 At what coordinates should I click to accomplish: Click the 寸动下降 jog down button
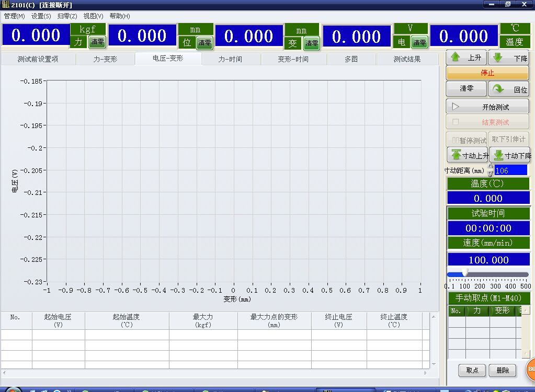(x=510, y=155)
